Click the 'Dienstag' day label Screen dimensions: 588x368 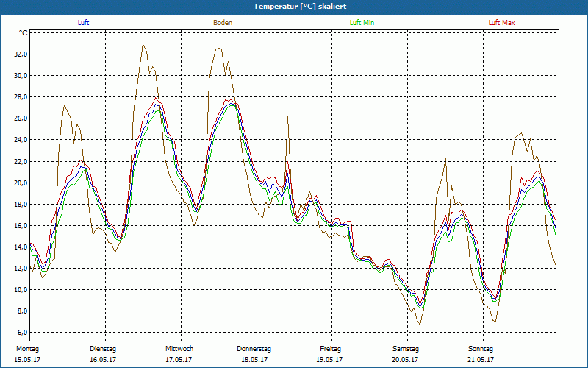[x=103, y=349]
